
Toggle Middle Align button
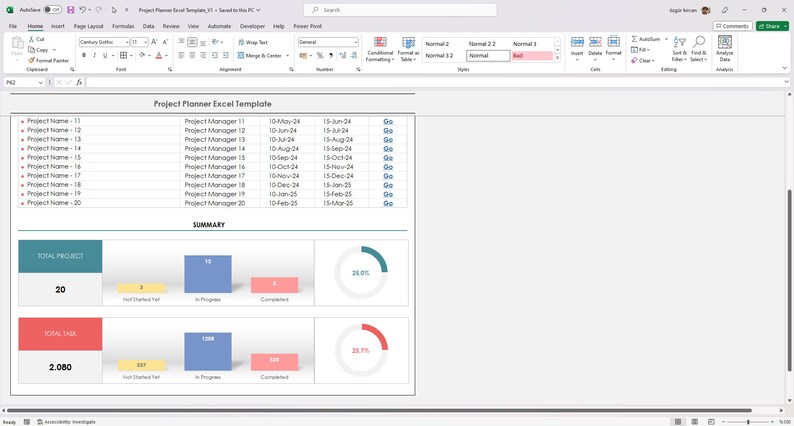click(x=192, y=42)
